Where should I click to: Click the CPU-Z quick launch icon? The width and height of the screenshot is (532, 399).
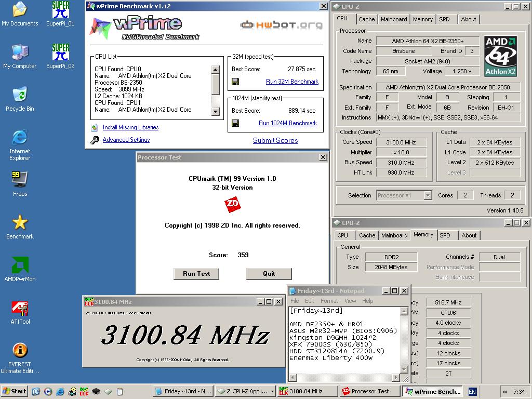click(108, 392)
